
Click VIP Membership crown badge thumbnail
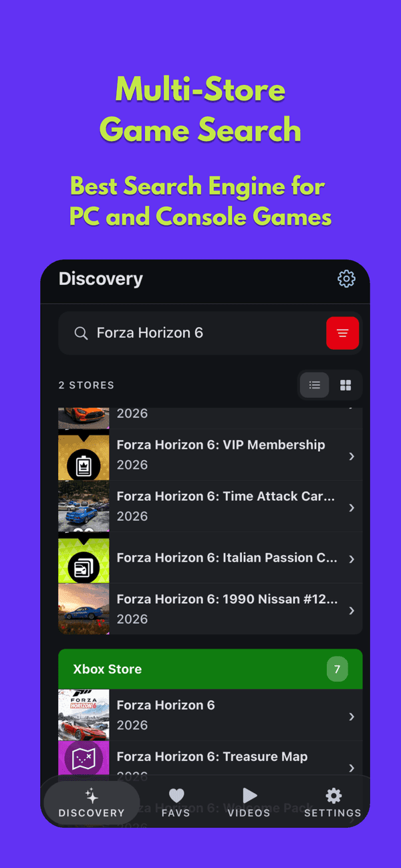(x=84, y=456)
